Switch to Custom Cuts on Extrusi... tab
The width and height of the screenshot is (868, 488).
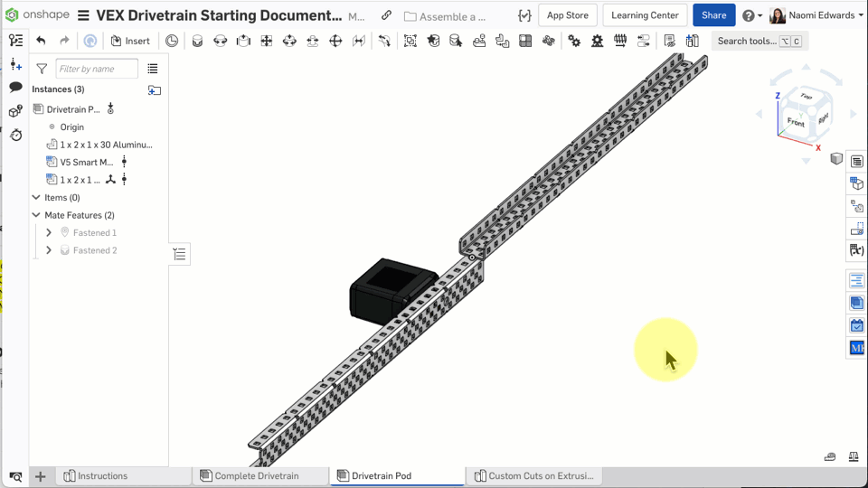tap(534, 476)
